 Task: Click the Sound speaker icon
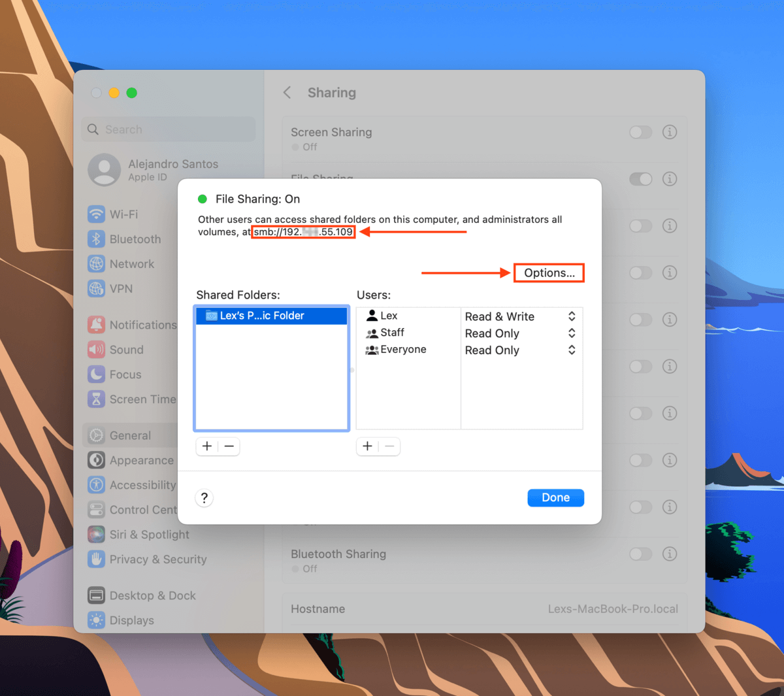click(x=96, y=350)
